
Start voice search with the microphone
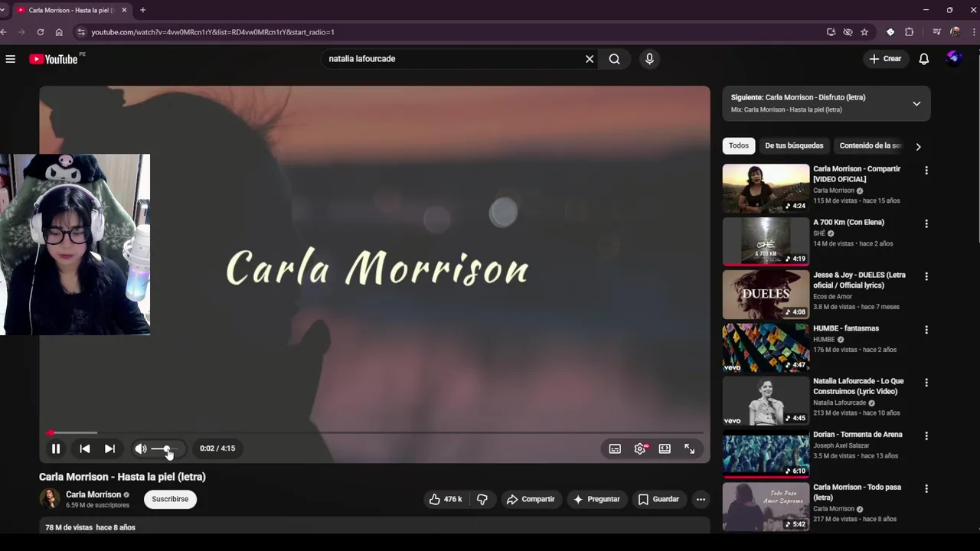coord(649,59)
